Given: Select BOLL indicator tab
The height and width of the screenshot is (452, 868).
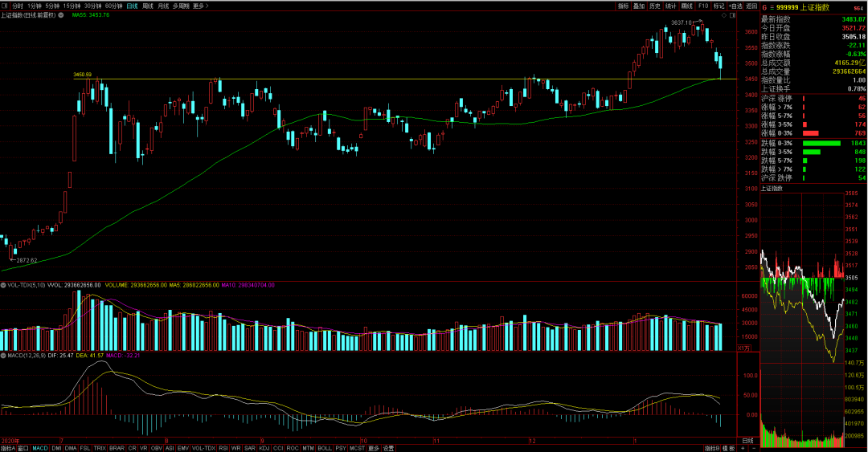Looking at the screenshot, I should [x=325, y=448].
